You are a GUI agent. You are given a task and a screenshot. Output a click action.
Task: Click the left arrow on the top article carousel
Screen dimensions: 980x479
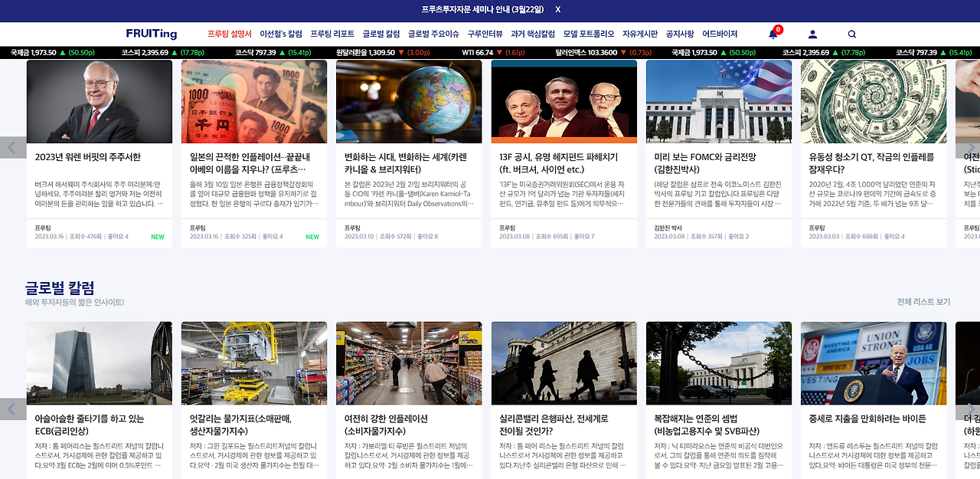(11, 147)
